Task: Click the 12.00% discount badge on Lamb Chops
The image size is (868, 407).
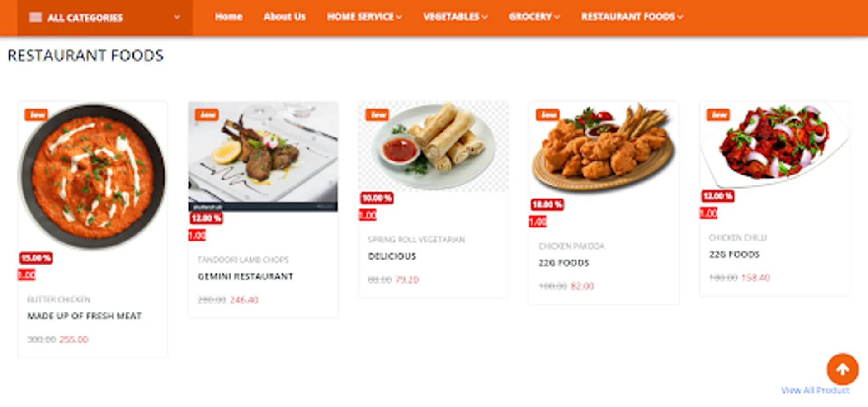Action: 206,218
